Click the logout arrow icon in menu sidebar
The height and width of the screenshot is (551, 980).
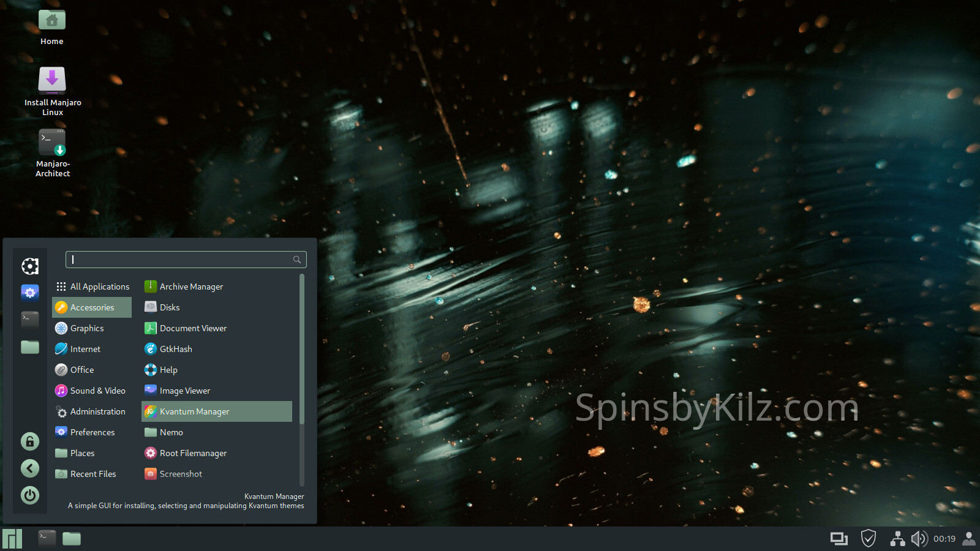pyautogui.click(x=30, y=468)
